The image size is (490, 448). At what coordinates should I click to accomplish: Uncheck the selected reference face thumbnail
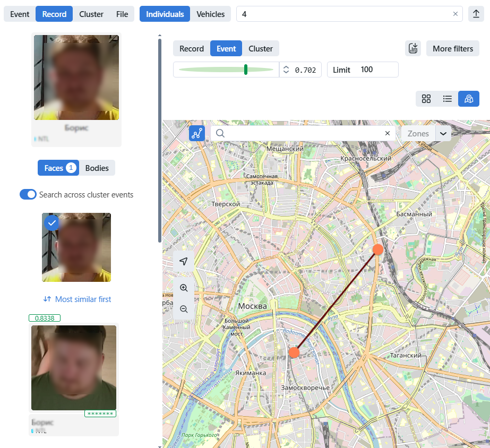tap(51, 222)
